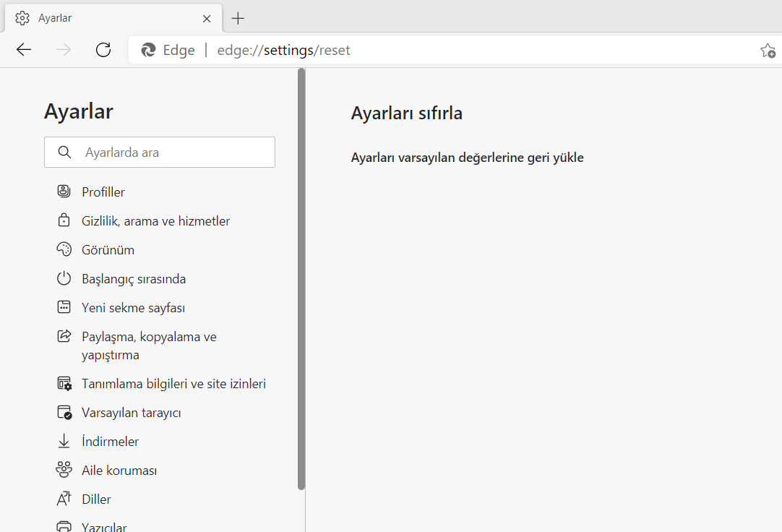
Task: Click the Diller language icon
Action: [64, 499]
